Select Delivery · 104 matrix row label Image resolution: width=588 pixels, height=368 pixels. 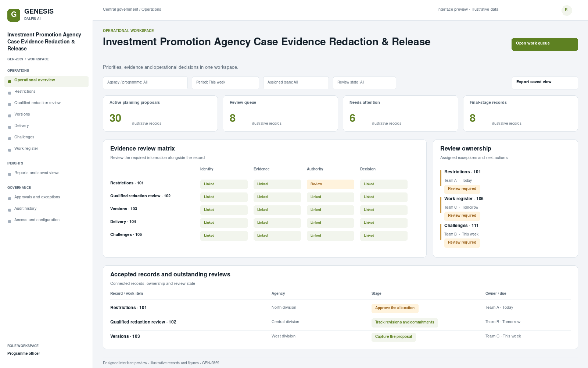[123, 222]
